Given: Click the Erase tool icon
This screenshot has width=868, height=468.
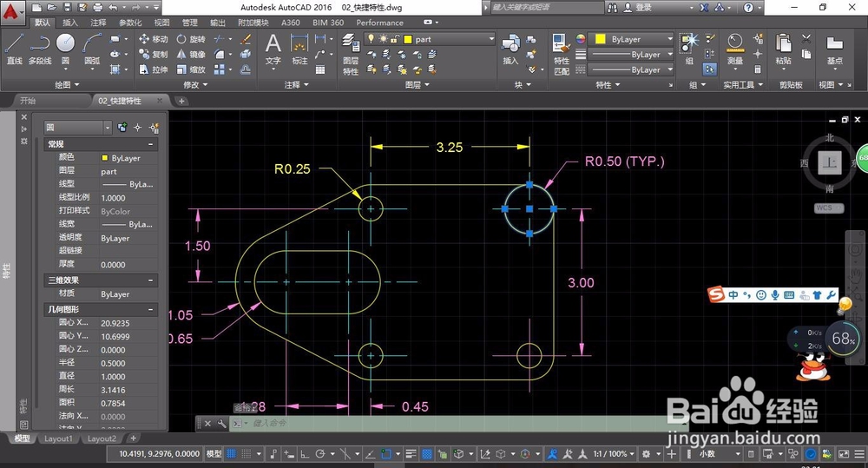Looking at the screenshot, I should pos(246,39).
